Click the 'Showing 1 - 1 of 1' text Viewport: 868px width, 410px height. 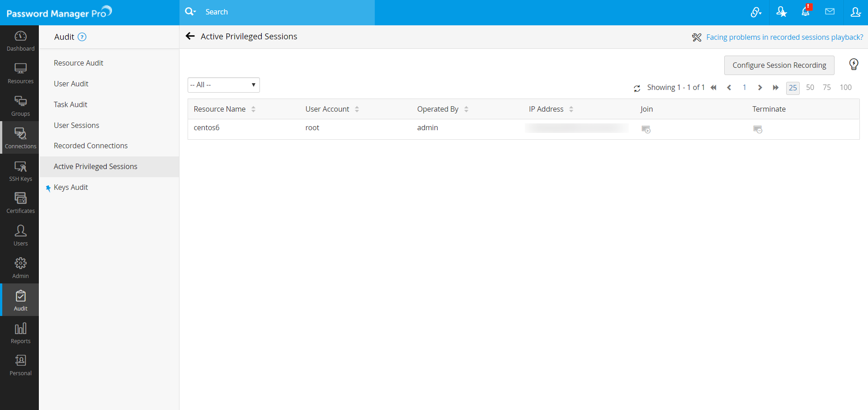(x=676, y=87)
